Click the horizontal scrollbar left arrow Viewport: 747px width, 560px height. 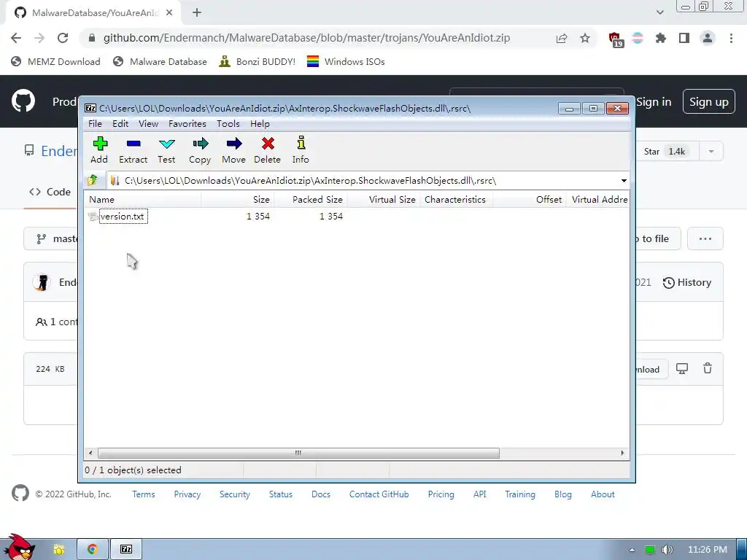[x=90, y=453]
